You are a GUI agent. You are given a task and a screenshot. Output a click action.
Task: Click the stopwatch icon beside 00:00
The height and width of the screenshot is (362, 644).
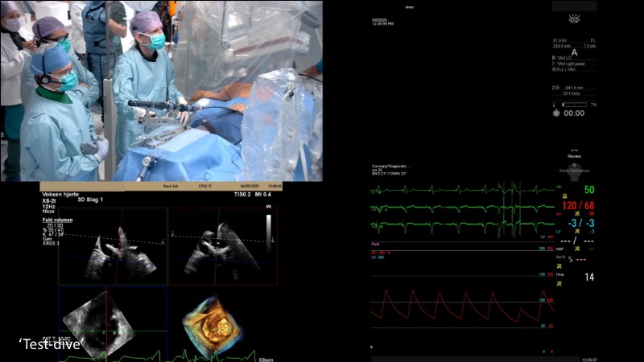[x=555, y=113]
